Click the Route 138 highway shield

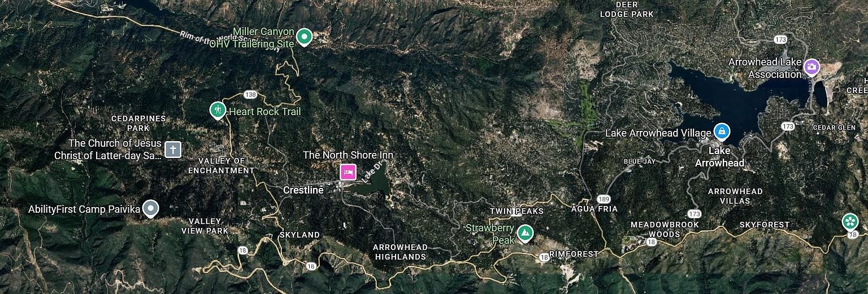[x=251, y=94]
